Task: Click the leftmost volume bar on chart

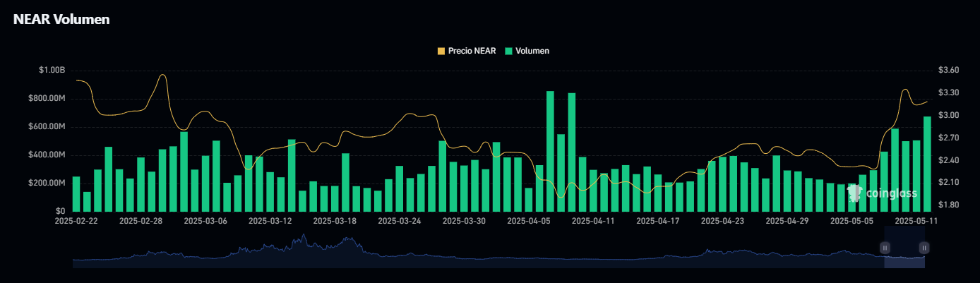Action: coord(76,194)
